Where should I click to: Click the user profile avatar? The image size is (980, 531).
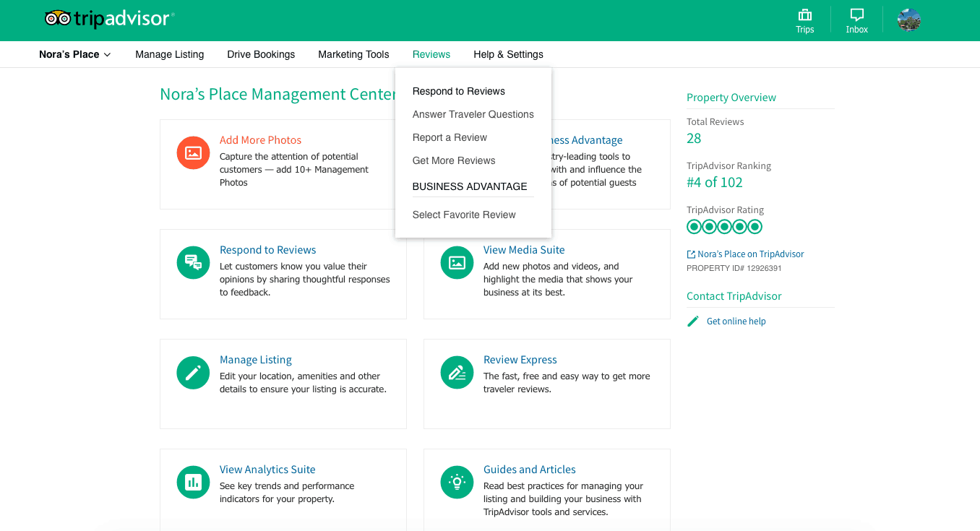[x=908, y=20]
